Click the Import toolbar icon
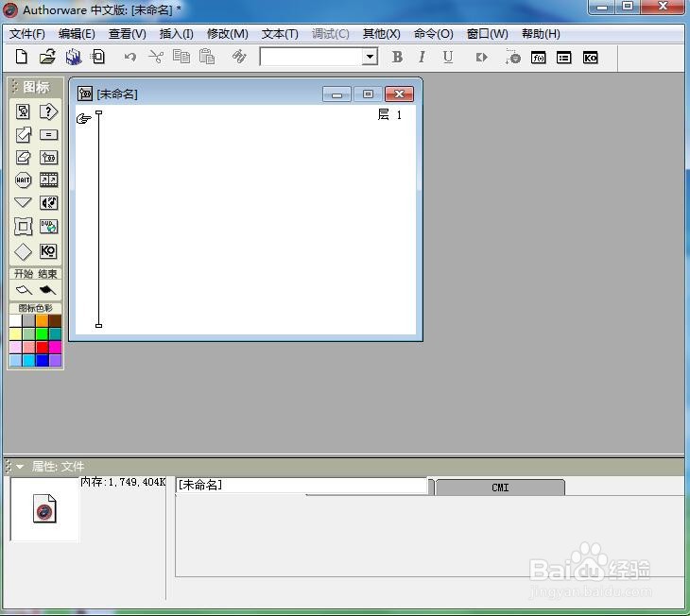 [97, 57]
